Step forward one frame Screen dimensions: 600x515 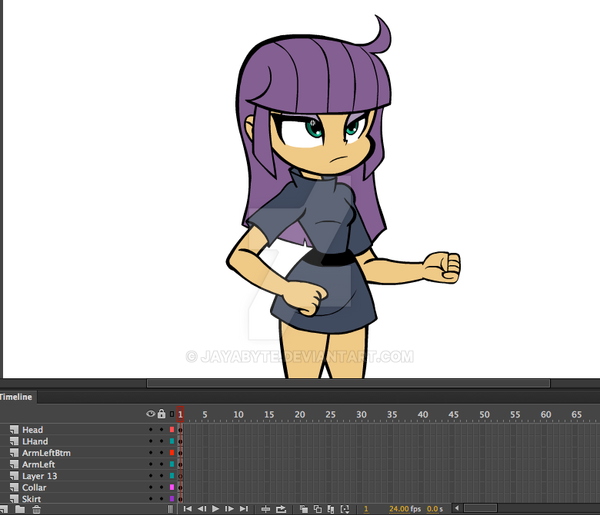[229, 509]
